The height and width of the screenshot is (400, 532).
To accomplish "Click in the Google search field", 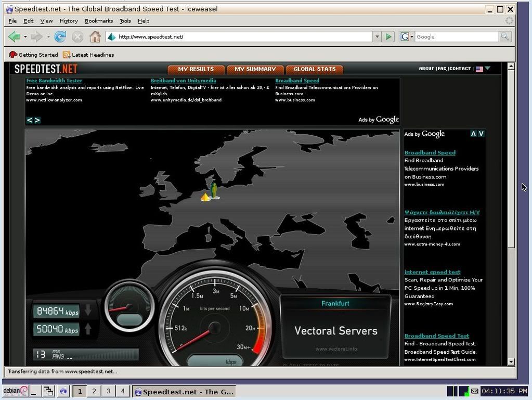I will coord(457,36).
